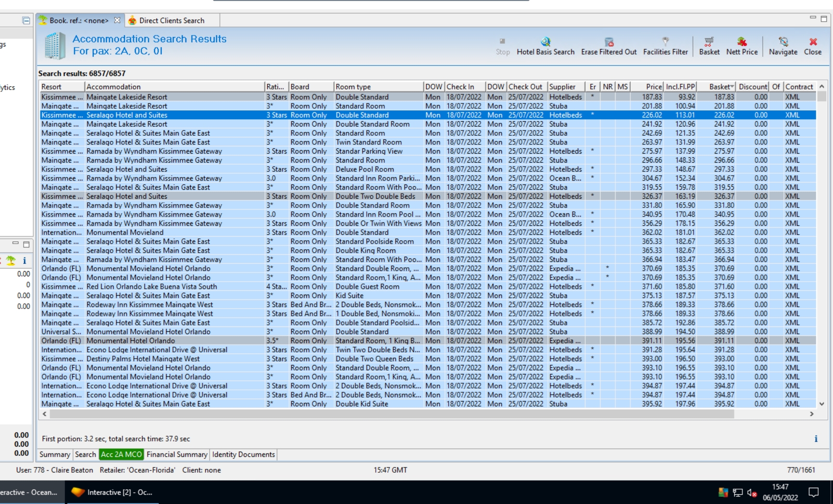Sort by the Accommodation column header
The height and width of the screenshot is (504, 833).
pyautogui.click(x=175, y=87)
